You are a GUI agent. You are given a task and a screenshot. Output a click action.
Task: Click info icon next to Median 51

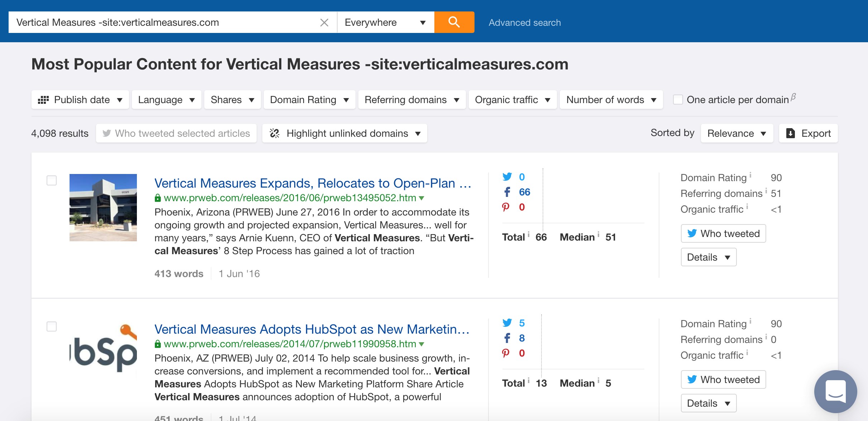[x=598, y=234]
